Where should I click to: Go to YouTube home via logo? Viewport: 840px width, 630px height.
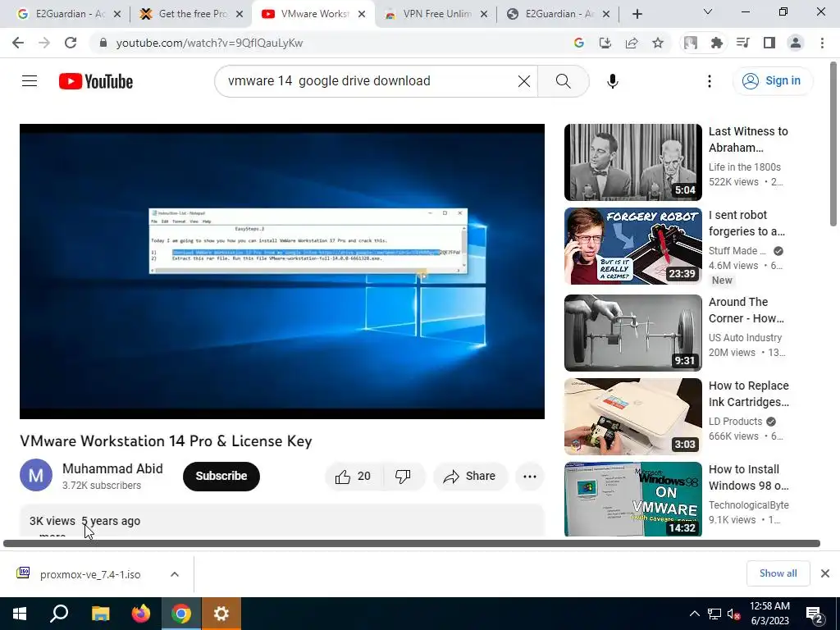point(96,81)
